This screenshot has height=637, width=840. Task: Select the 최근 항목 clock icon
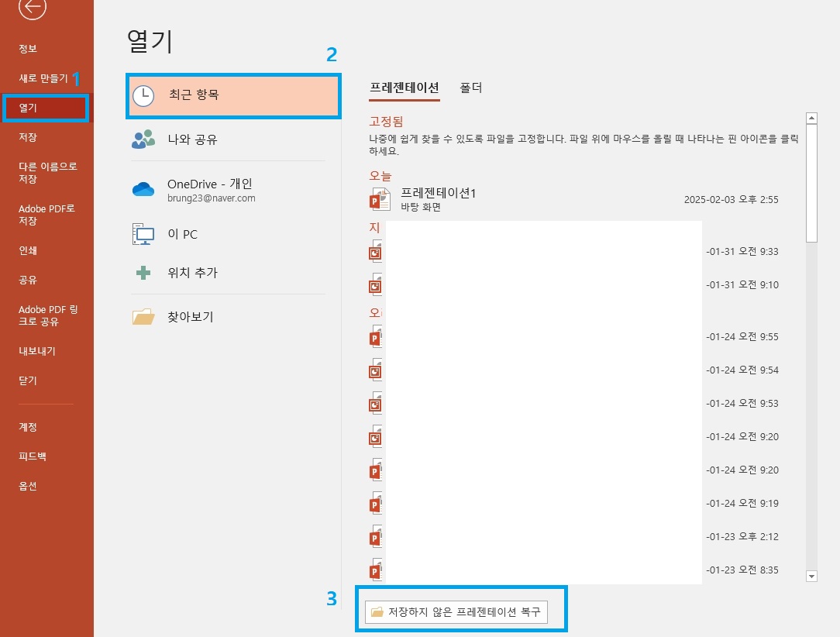click(x=143, y=95)
